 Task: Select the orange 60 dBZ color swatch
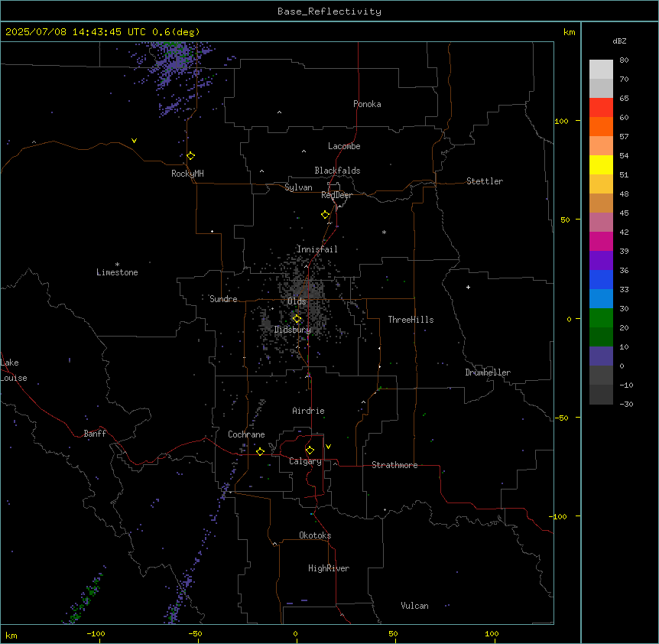601,126
